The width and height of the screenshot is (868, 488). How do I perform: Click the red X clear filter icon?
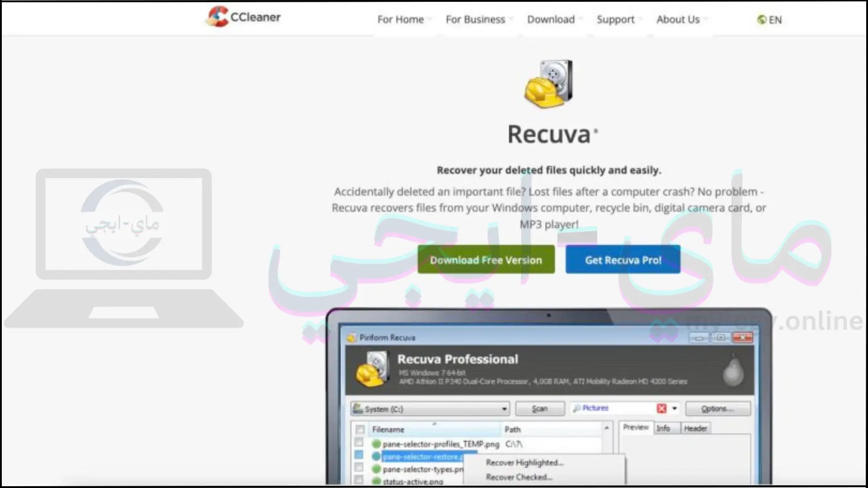coord(661,408)
